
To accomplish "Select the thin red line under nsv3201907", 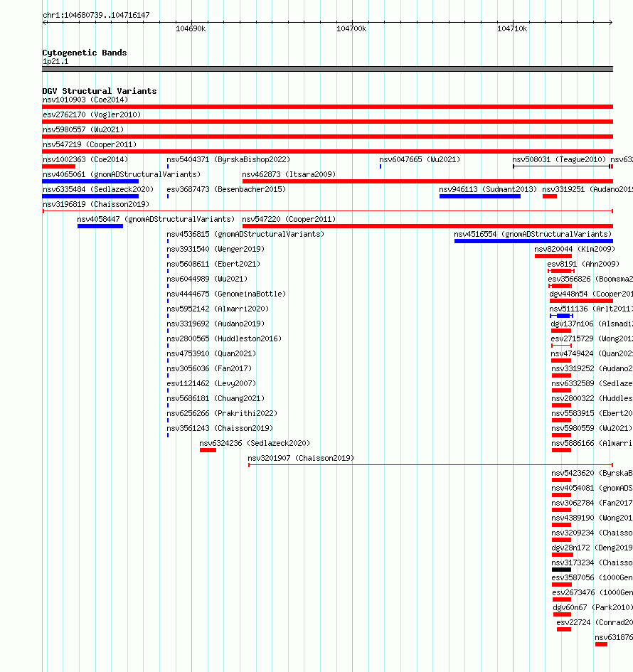I will click(x=431, y=465).
